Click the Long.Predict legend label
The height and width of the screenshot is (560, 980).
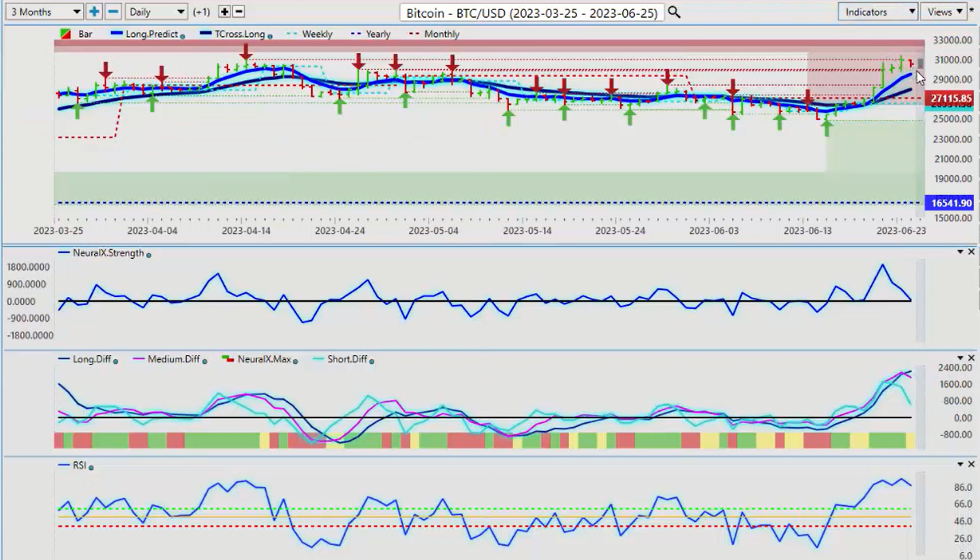coord(152,34)
